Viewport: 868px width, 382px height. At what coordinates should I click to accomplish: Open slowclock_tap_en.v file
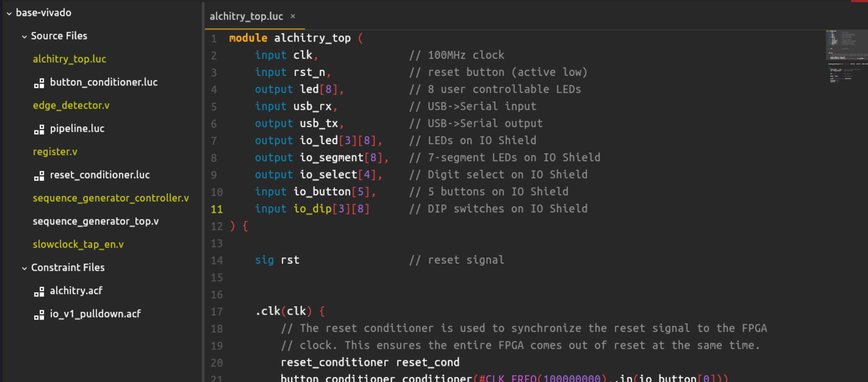(x=78, y=244)
